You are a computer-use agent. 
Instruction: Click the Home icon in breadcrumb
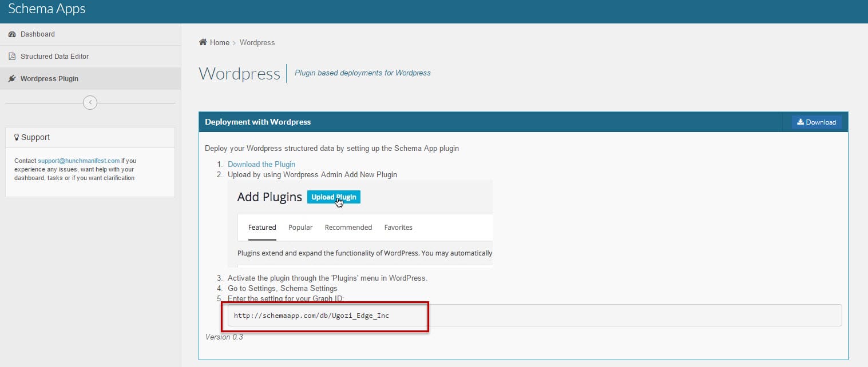tap(203, 42)
